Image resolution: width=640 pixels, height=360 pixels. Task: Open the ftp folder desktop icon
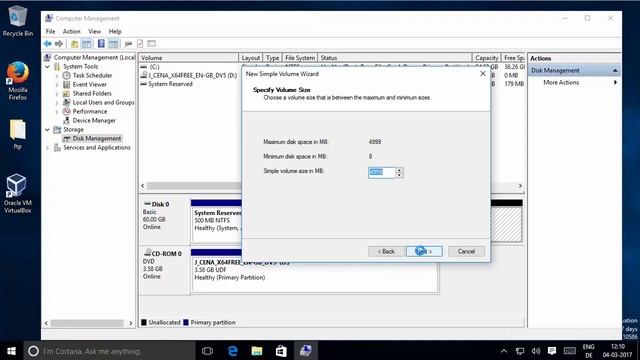click(x=18, y=135)
